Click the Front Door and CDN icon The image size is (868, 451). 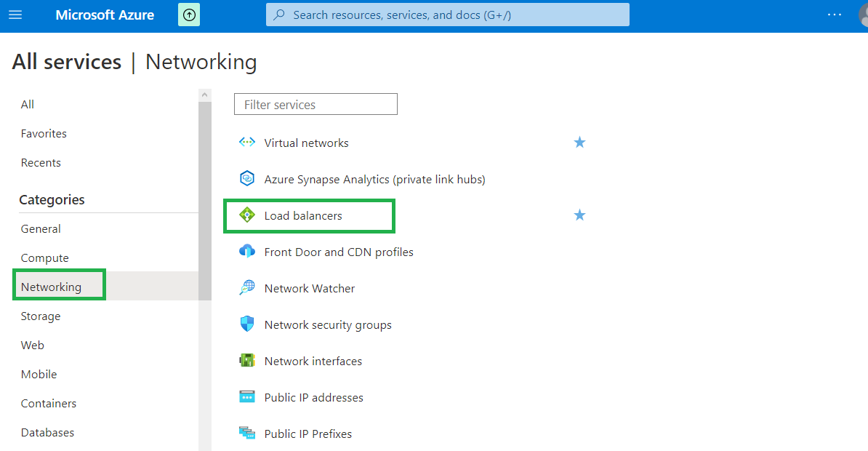pos(247,252)
